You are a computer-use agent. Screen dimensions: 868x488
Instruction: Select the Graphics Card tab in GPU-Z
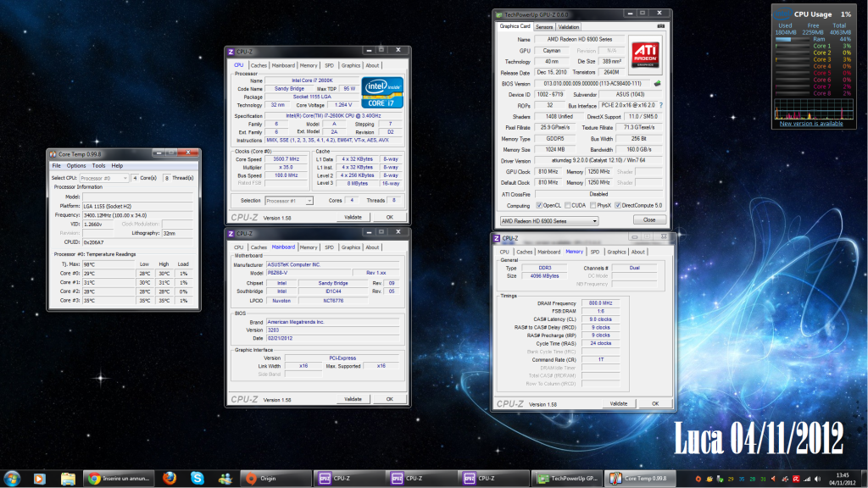[515, 26]
